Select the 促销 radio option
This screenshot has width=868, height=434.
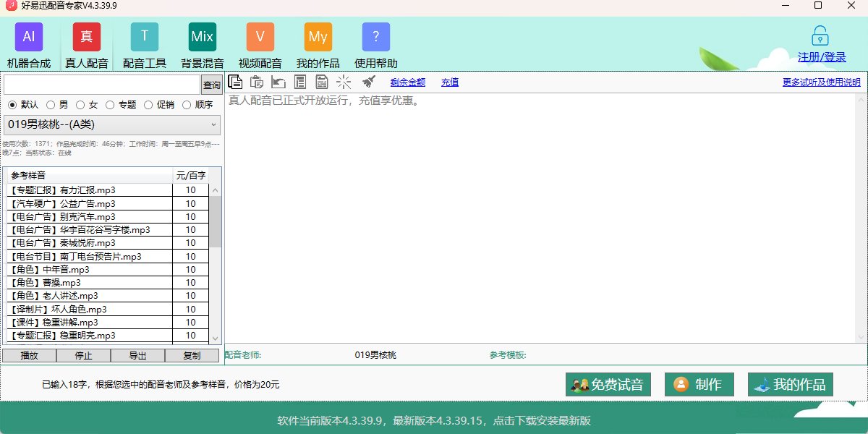(x=148, y=104)
